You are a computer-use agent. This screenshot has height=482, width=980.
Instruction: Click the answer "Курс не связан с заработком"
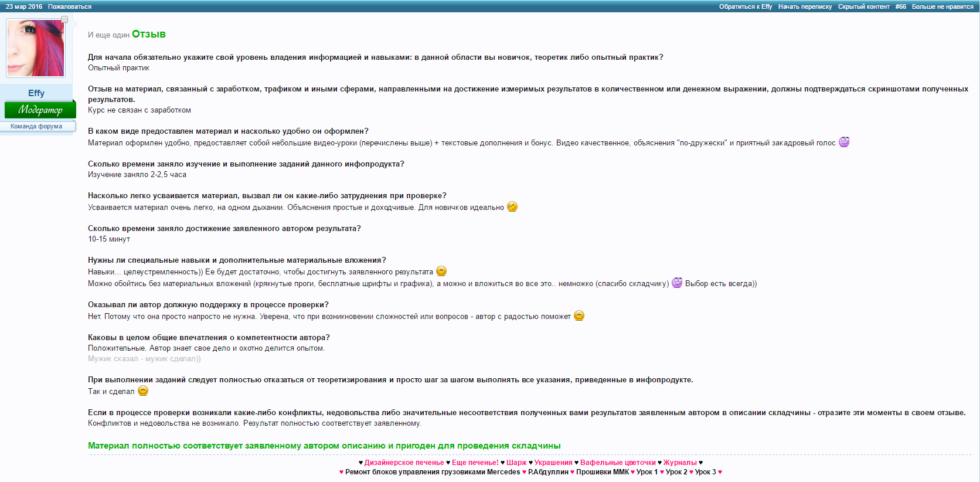coord(139,110)
